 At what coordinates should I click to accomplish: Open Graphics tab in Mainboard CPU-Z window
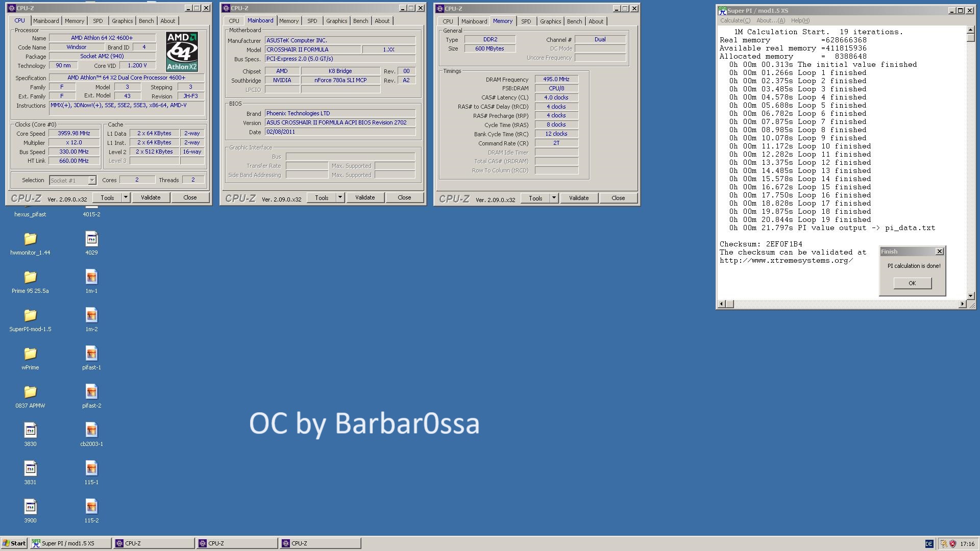[336, 21]
